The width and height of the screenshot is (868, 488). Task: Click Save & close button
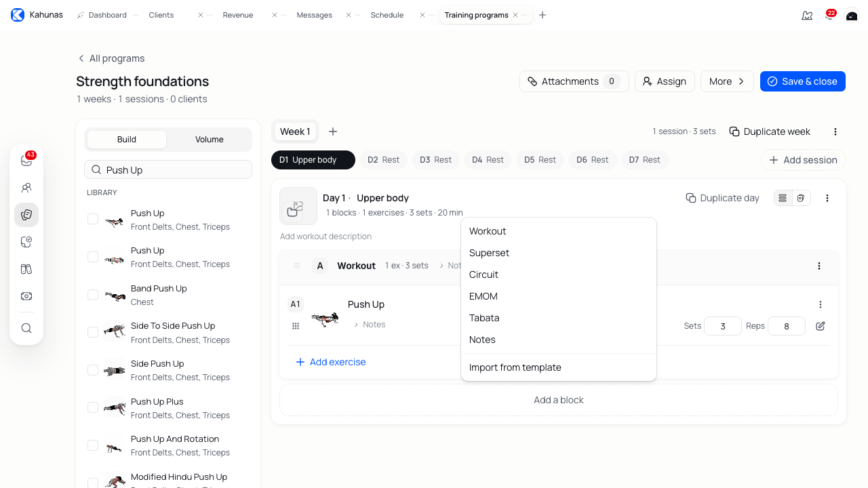click(x=803, y=81)
